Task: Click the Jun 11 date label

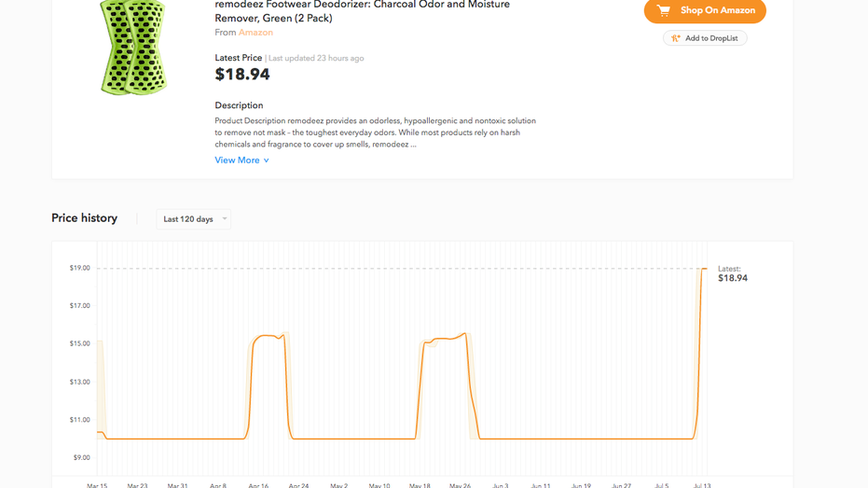Action: tap(541, 485)
